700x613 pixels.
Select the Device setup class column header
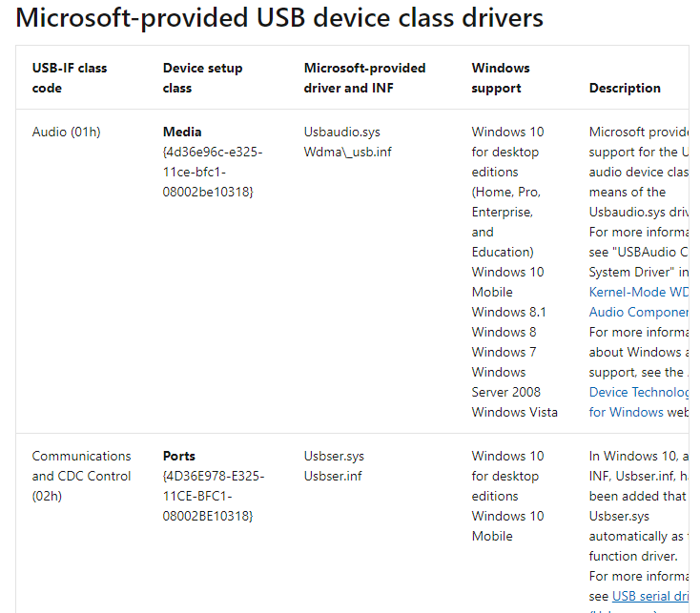click(x=202, y=78)
